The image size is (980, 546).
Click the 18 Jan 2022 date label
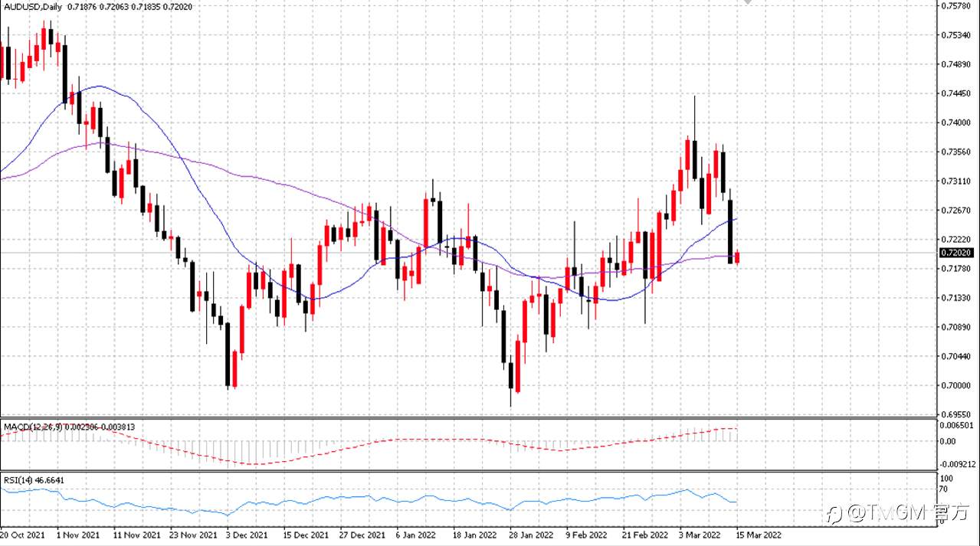tap(475, 535)
